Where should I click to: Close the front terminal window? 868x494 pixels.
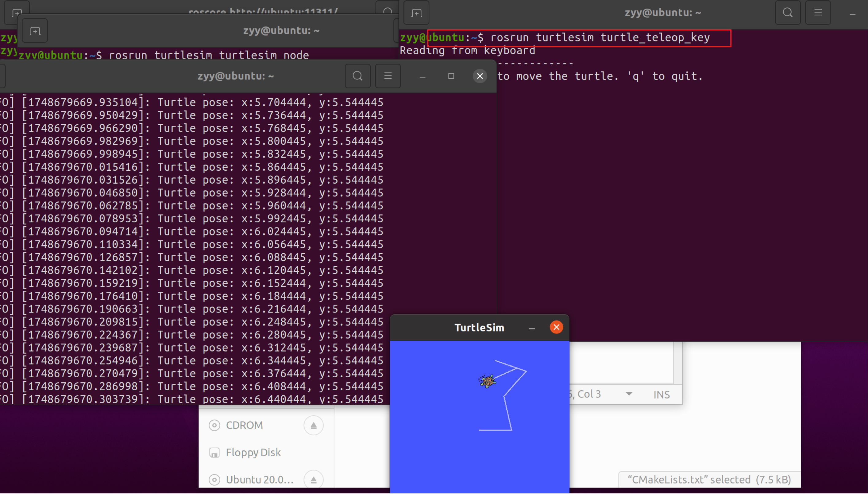click(480, 76)
